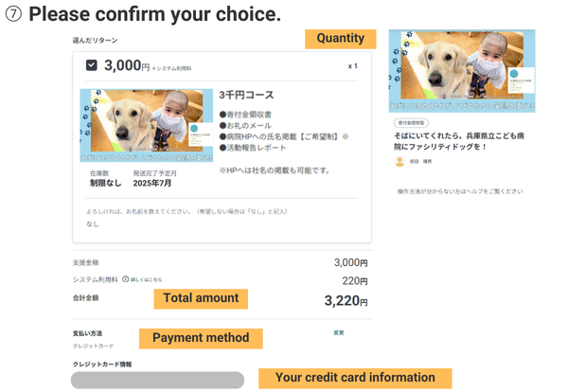Click the name answer text なし
Viewport: 568px width, 392px height.
click(92, 224)
